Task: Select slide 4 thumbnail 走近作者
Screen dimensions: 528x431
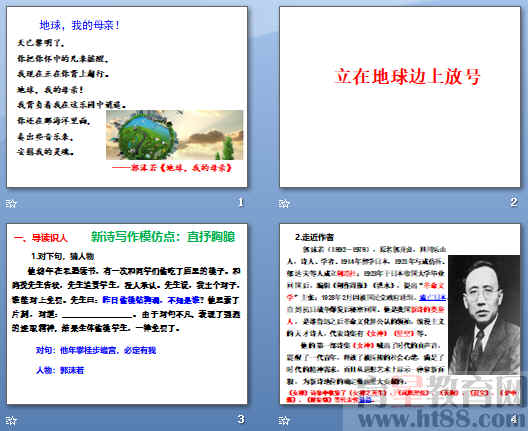Action: (400, 314)
